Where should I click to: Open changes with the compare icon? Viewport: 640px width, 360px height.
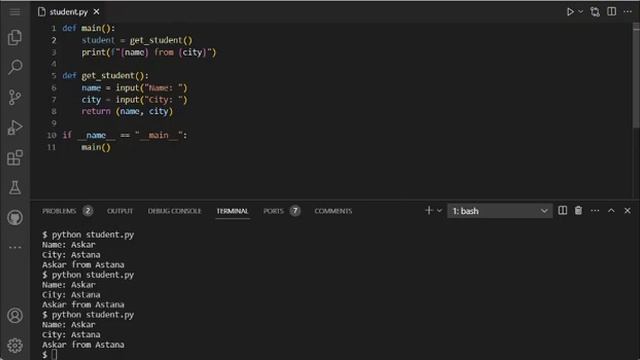[595, 12]
